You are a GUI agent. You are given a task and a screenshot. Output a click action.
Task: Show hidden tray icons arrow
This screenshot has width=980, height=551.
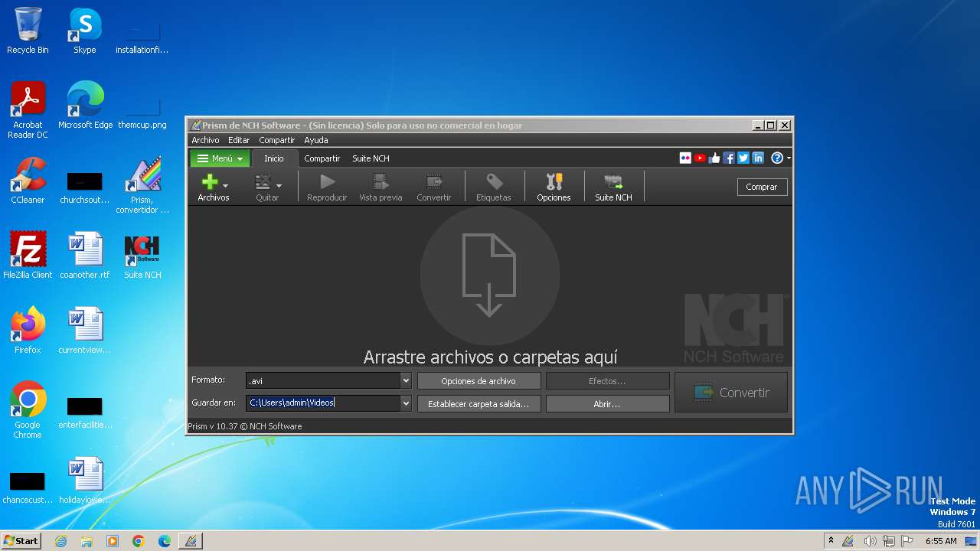click(831, 540)
